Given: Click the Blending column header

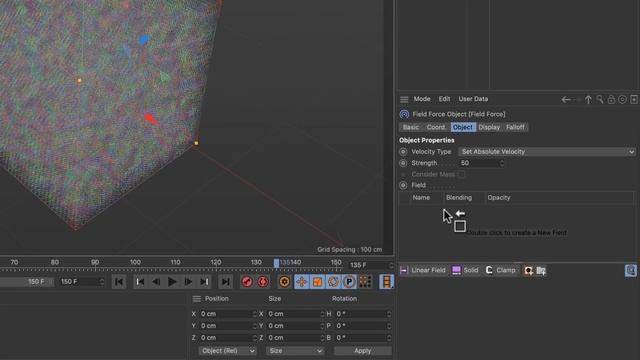Looking at the screenshot, I should coord(459,198).
